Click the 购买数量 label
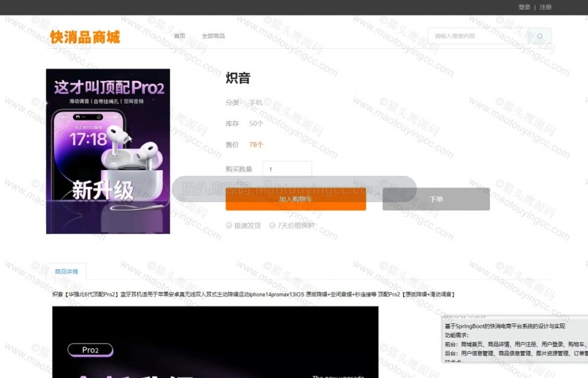 [x=239, y=169]
